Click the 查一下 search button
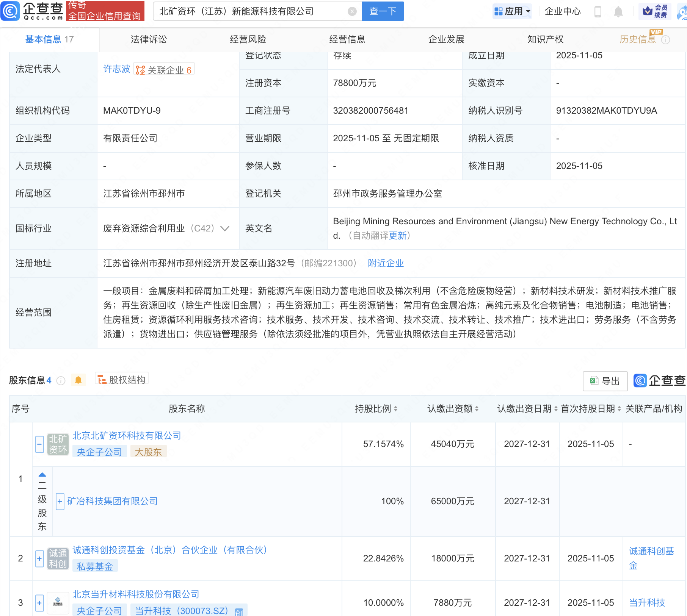This screenshot has height=616, width=687. (x=383, y=11)
